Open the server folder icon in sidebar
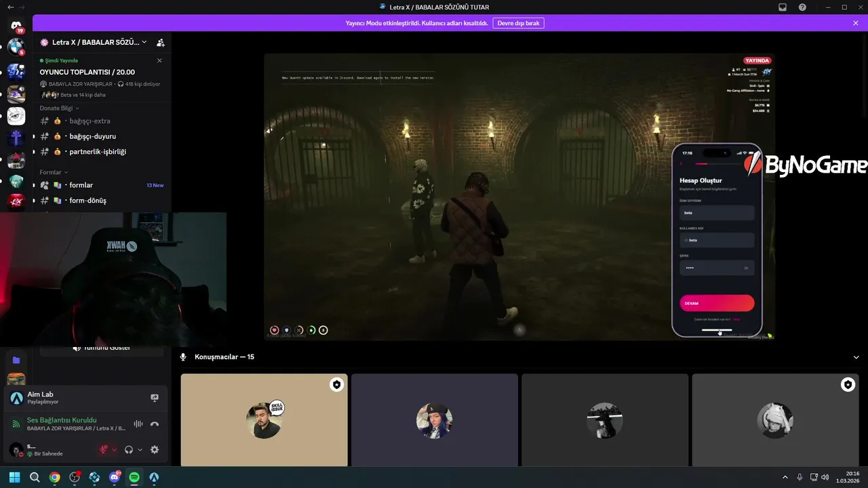The image size is (868, 488). point(16,360)
